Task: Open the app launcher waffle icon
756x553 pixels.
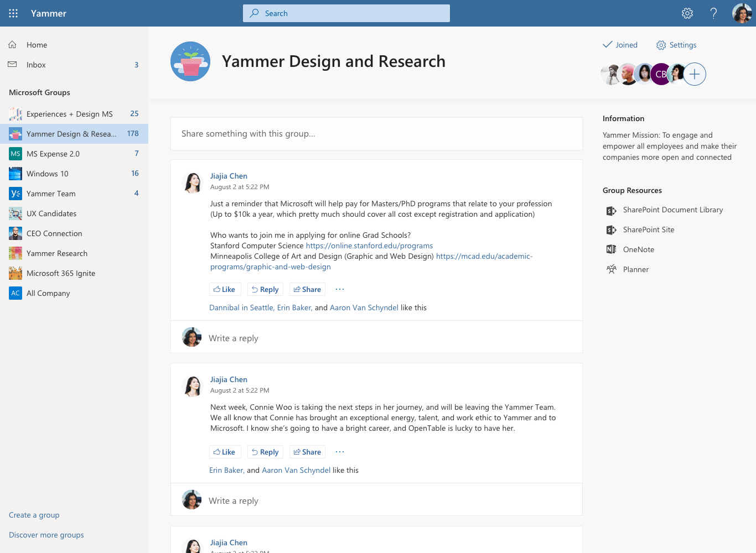Action: (13, 13)
